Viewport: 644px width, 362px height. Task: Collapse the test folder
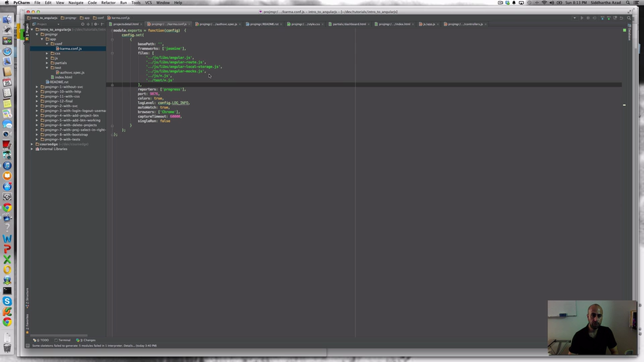coord(47,67)
